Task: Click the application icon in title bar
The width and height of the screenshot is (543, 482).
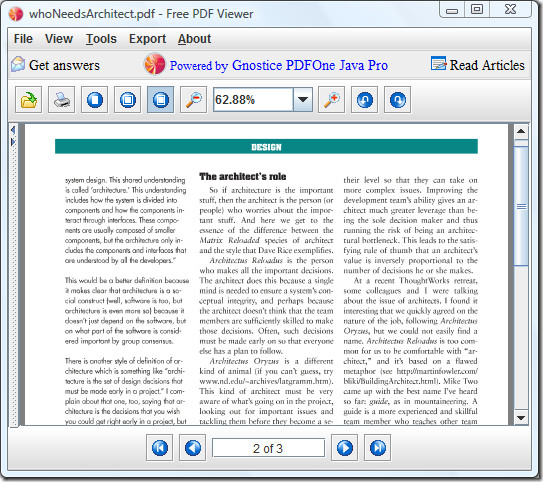Action: coord(16,14)
